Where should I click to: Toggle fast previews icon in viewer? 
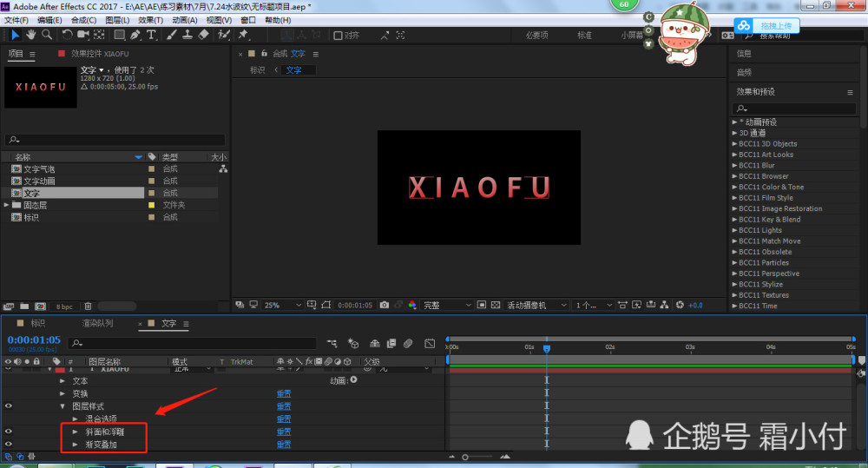(636, 305)
